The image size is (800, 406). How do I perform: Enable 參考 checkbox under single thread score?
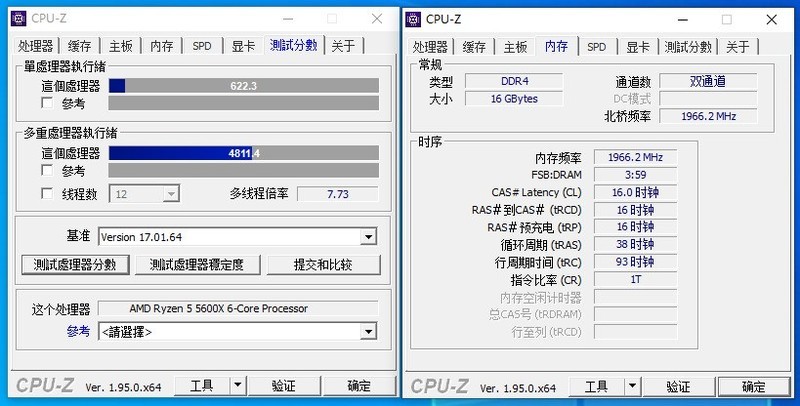coord(47,103)
